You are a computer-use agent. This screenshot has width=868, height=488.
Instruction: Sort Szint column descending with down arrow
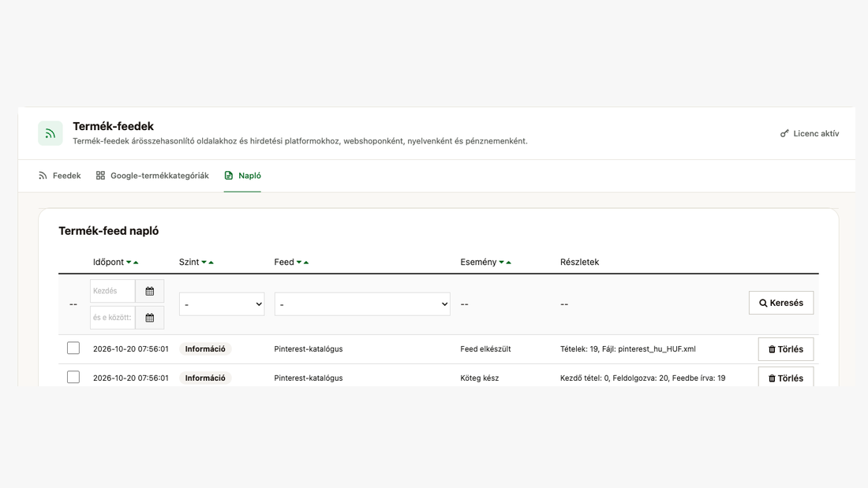click(x=204, y=263)
